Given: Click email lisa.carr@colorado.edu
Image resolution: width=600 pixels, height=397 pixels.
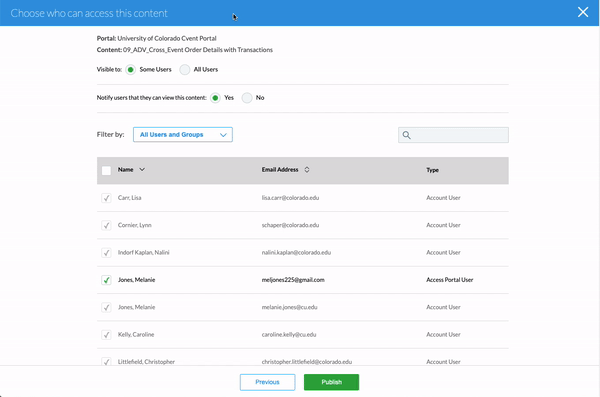Looking at the screenshot, I should (x=290, y=198).
